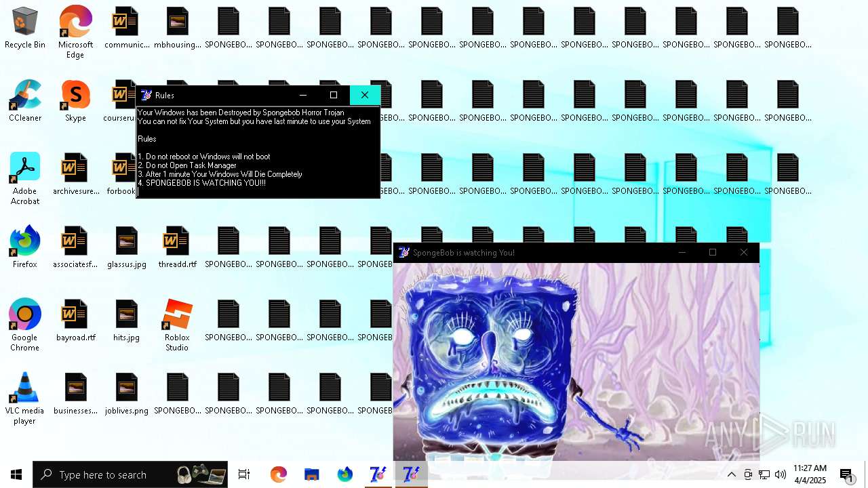Click the Rules window title bar icon
Image resolution: width=868 pixels, height=488 pixels.
point(146,95)
